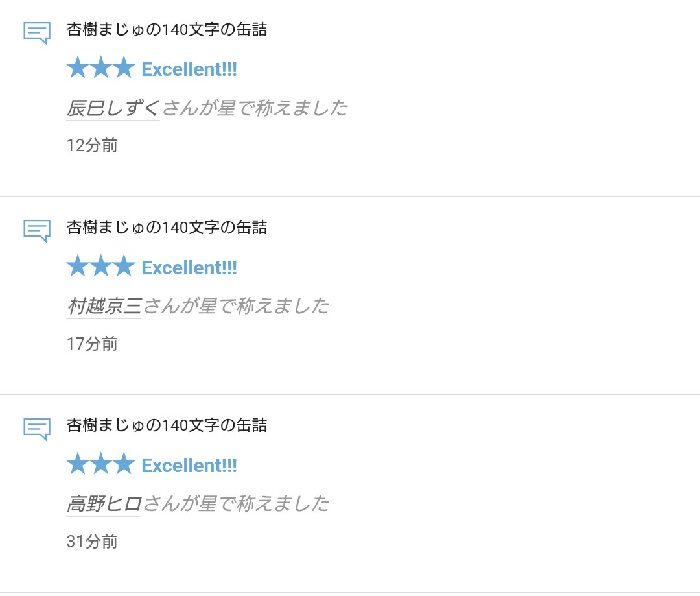700x596 pixels.
Task: Click the comment icon beside the 31分前 notification
Action: coord(36,427)
